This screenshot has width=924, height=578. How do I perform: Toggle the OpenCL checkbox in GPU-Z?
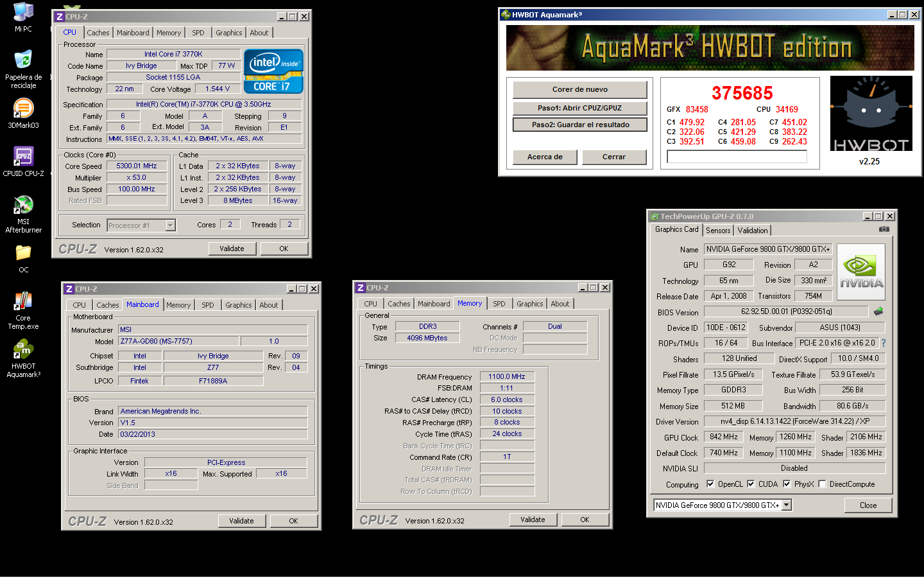pyautogui.click(x=710, y=484)
